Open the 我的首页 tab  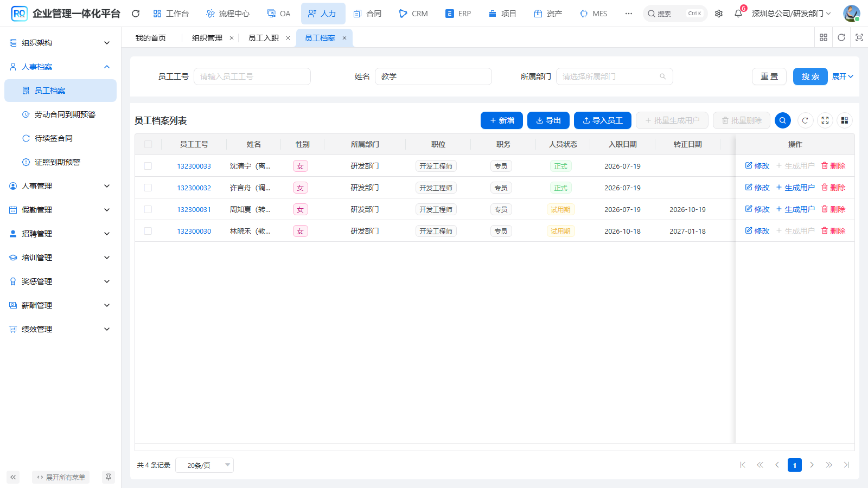click(151, 38)
